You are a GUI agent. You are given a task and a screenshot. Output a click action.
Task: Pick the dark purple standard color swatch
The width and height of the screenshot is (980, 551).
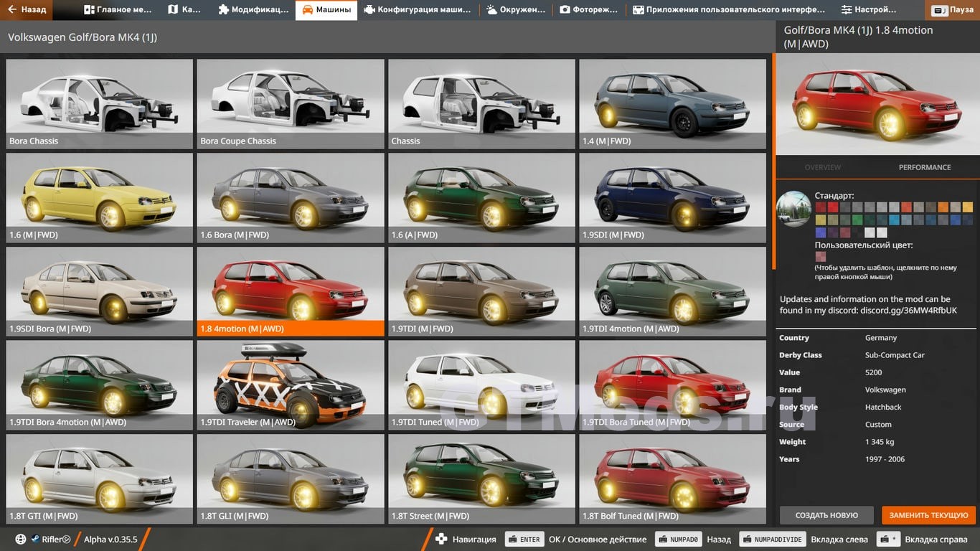click(x=833, y=232)
